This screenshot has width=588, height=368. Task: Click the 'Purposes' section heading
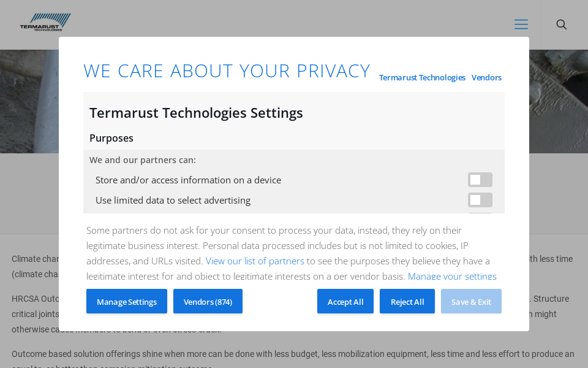(111, 138)
